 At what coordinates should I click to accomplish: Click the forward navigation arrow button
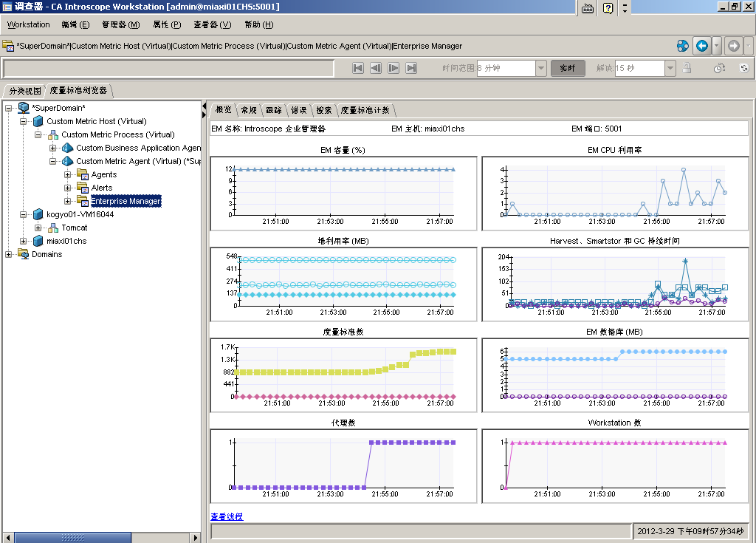733,46
